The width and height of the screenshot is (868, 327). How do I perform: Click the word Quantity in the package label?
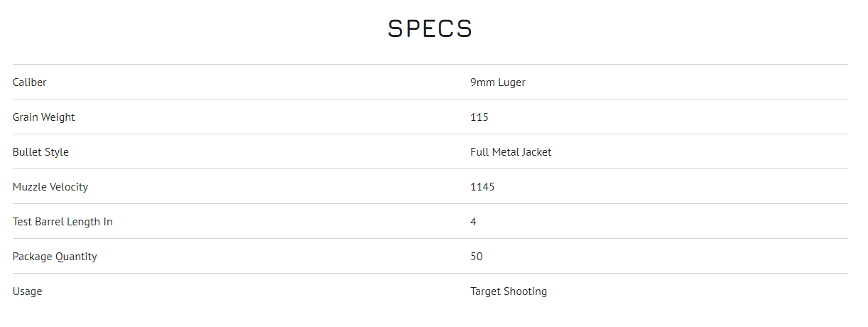point(75,257)
